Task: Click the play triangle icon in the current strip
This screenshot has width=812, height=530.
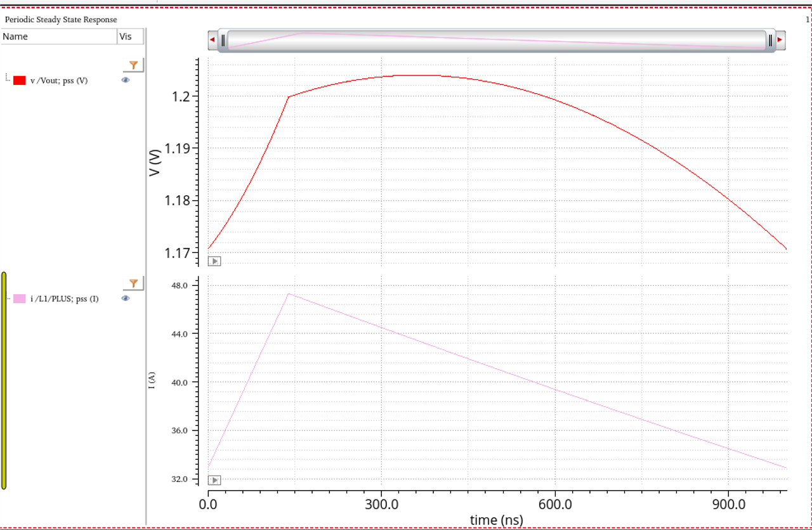Action: (x=214, y=480)
